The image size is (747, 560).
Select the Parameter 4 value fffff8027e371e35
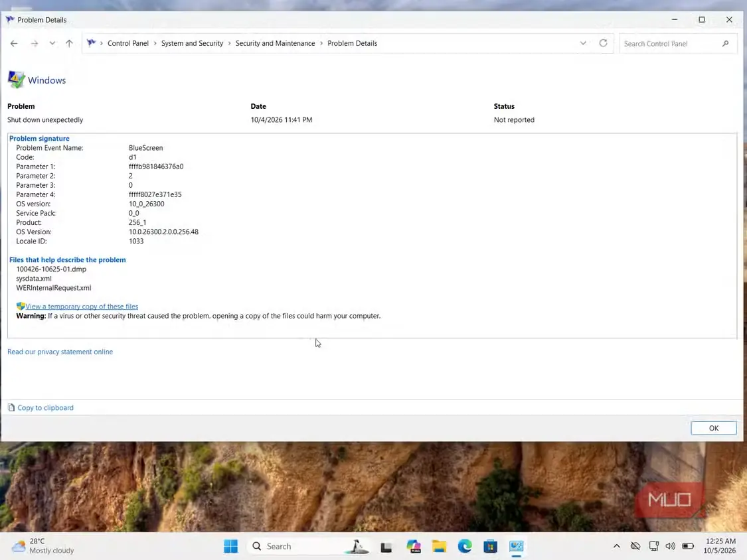pyautogui.click(x=155, y=195)
